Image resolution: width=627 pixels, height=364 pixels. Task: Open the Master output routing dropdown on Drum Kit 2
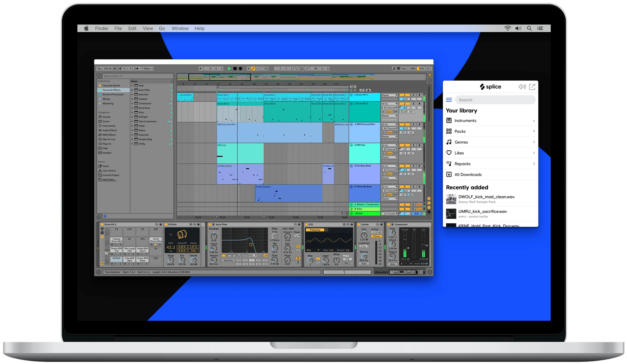[389, 116]
